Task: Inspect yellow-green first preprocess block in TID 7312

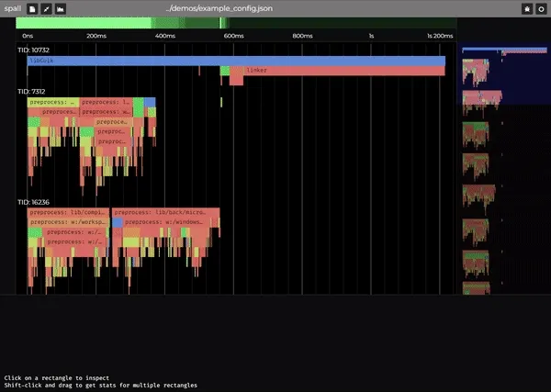Action: tap(53, 102)
